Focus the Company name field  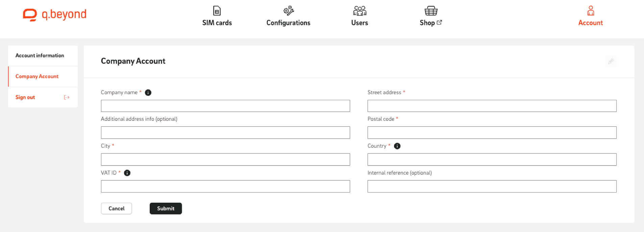(225, 106)
